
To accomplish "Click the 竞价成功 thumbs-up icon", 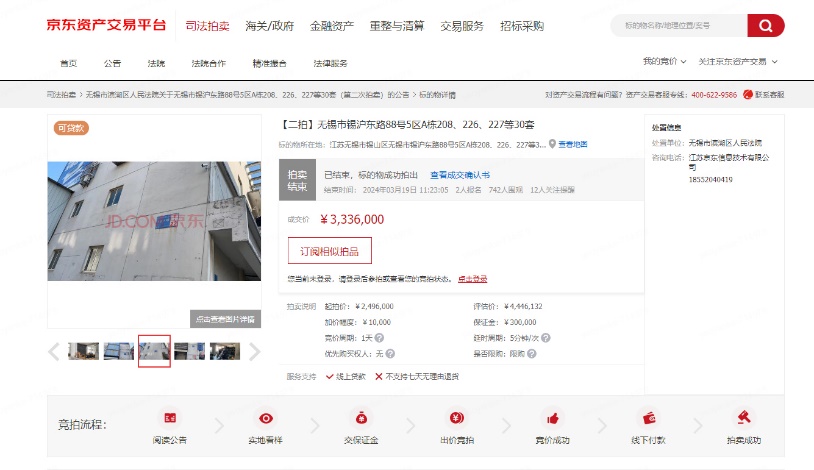I will click(x=552, y=418).
